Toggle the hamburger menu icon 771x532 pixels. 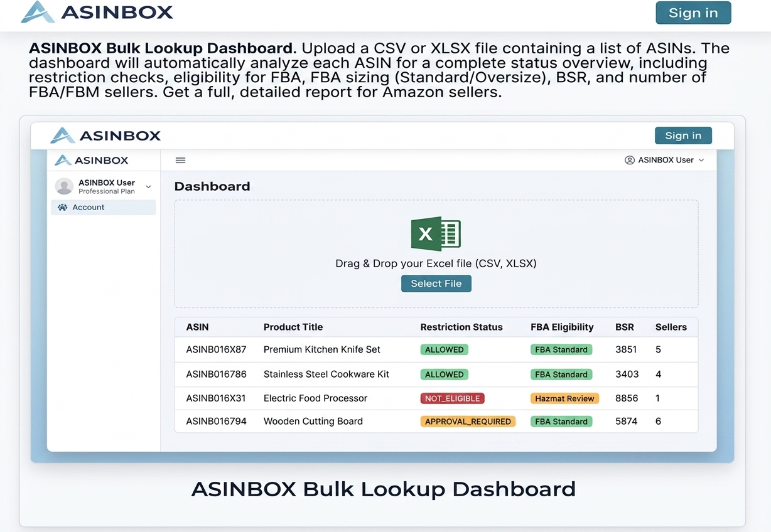pos(180,161)
